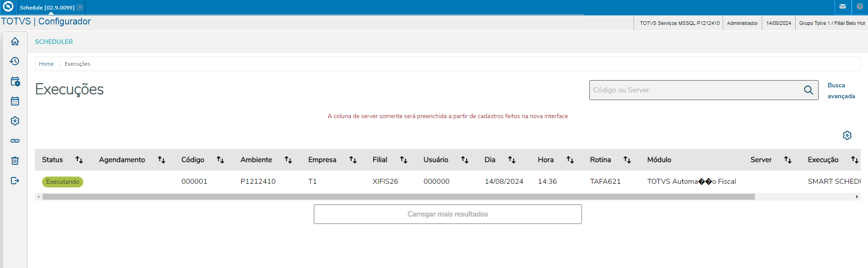Sort by Código column arrows
Viewport: 868px width, 268px height.
pyautogui.click(x=220, y=160)
